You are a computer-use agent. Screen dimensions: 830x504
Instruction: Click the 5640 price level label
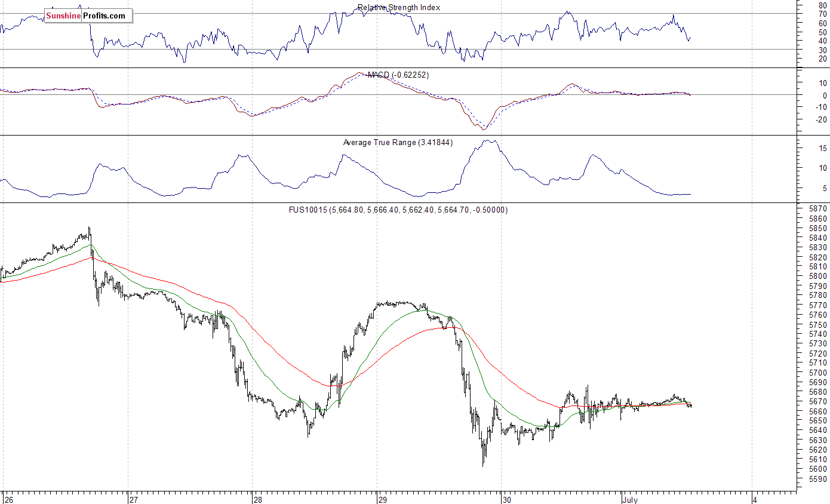coord(818,431)
